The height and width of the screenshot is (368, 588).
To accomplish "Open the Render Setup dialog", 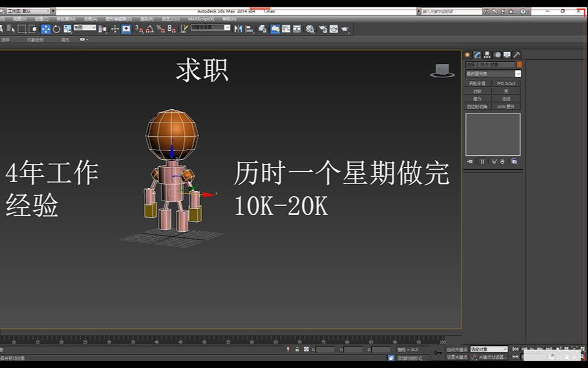I will click(323, 28).
